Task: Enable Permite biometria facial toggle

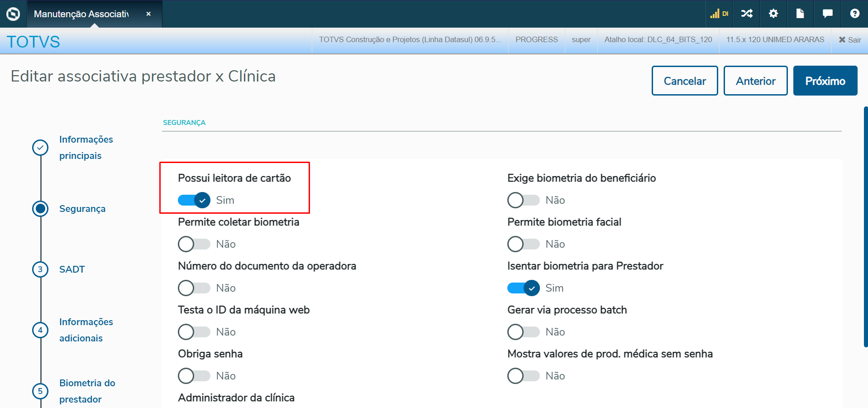Action: [524, 244]
